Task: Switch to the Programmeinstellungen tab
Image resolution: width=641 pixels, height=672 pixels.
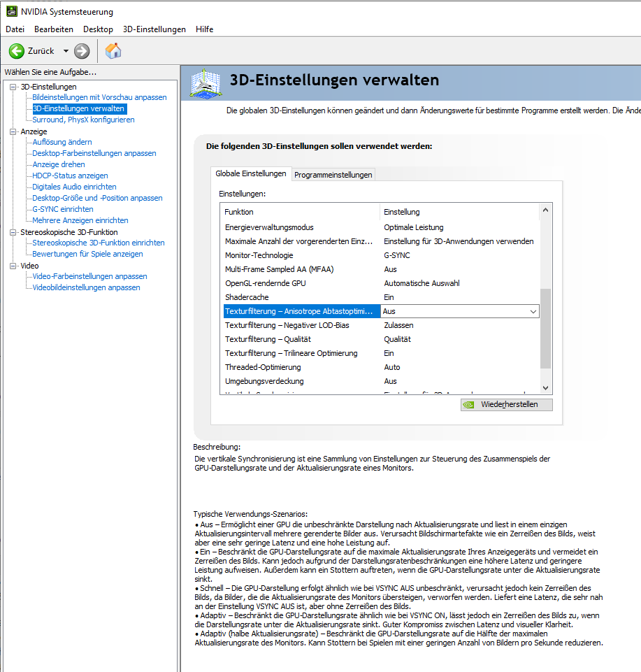Action: 333,175
